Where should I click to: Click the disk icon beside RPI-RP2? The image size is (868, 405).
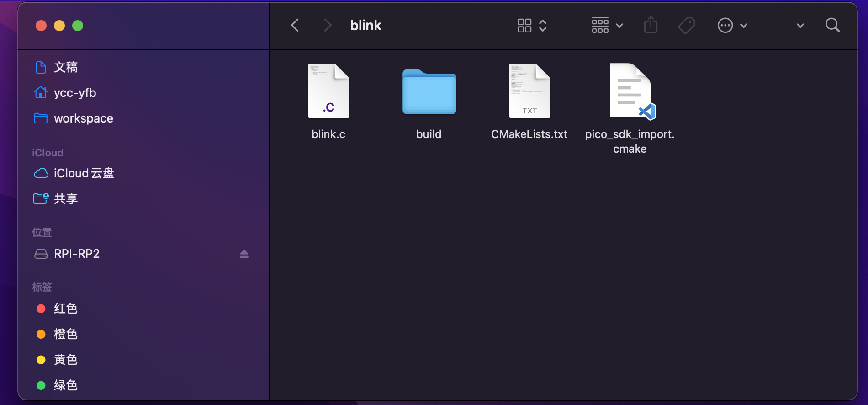[41, 254]
